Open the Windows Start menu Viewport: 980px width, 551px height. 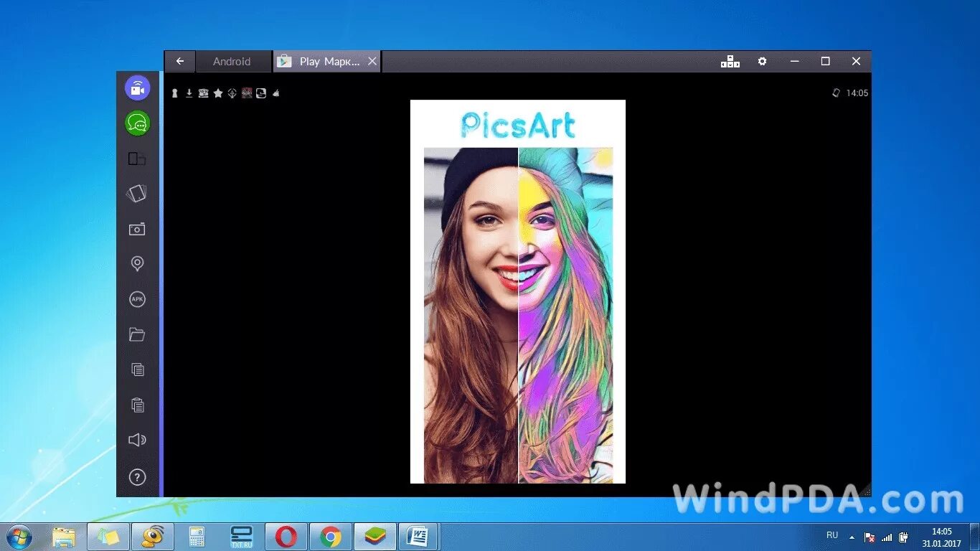(x=19, y=537)
